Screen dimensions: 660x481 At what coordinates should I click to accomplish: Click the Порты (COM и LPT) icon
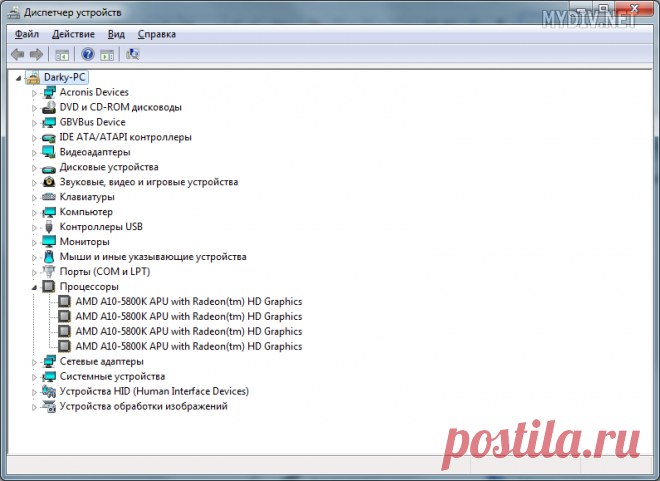click(x=49, y=271)
